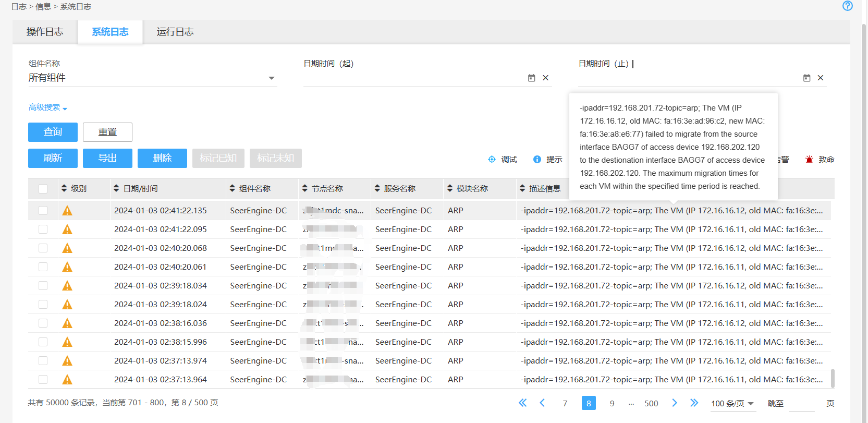
Task: Go to the next page arrow
Action: (x=674, y=403)
